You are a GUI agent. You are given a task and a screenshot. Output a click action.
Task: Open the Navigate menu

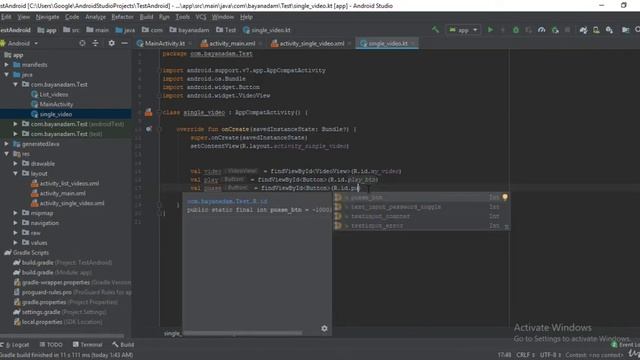47,17
